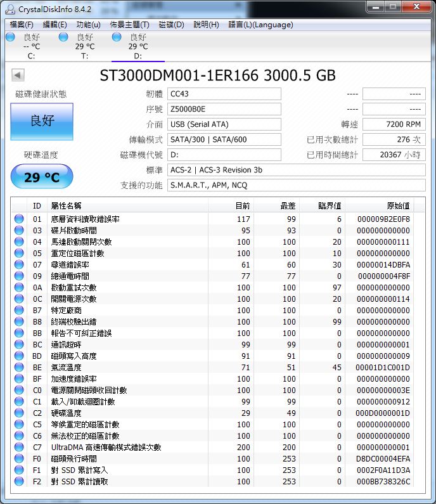Image resolution: width=436 pixels, height=504 pixels.
Task: Click the blue orb of attribute 05
Action: 19,254
